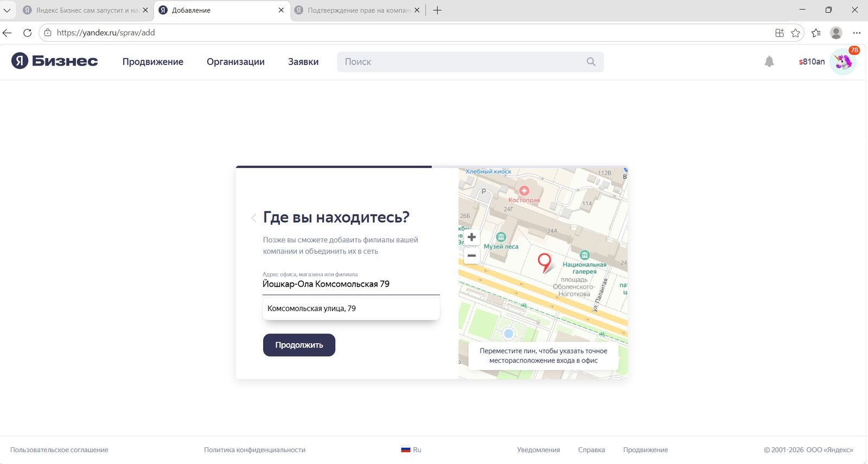Open Пользовательское соглашение link

(x=59, y=450)
